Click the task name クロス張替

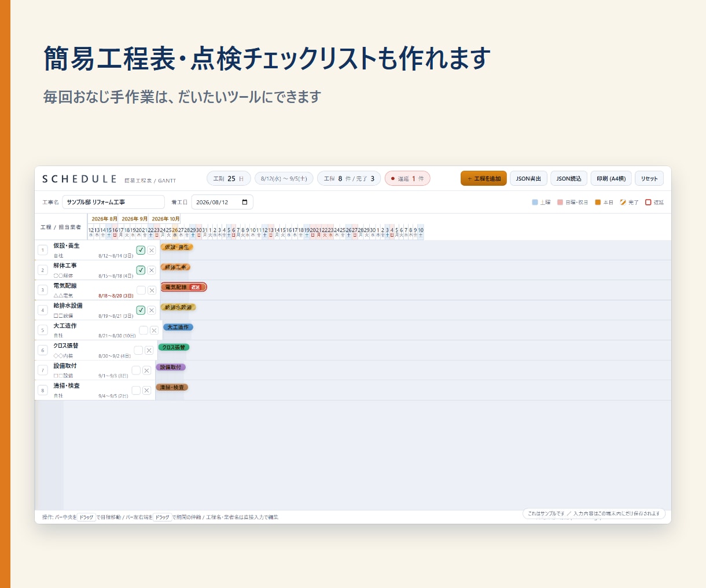click(x=65, y=346)
